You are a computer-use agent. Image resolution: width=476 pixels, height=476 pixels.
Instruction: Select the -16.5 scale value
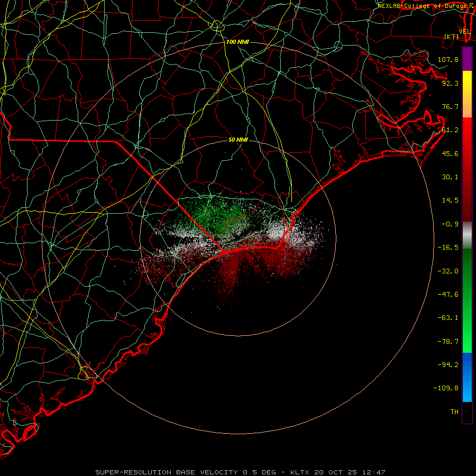click(x=448, y=248)
